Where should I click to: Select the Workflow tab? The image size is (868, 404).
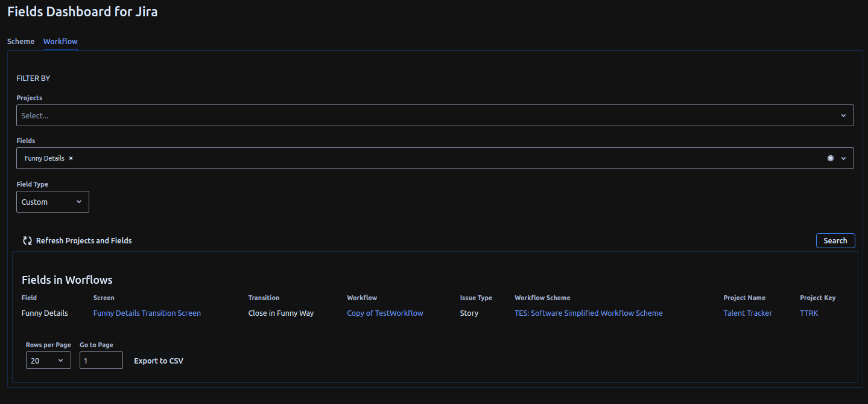[60, 41]
